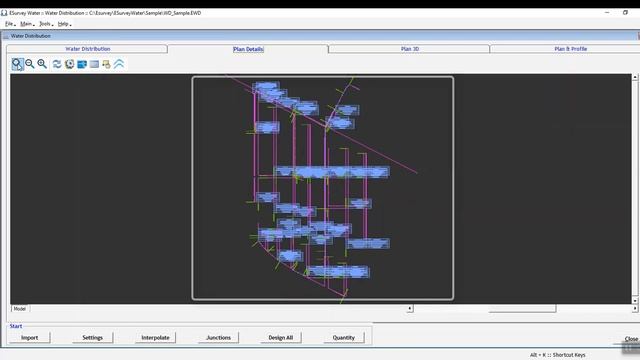
Task: Click the horizontal scrollbar left arrow
Action: pos(410,309)
